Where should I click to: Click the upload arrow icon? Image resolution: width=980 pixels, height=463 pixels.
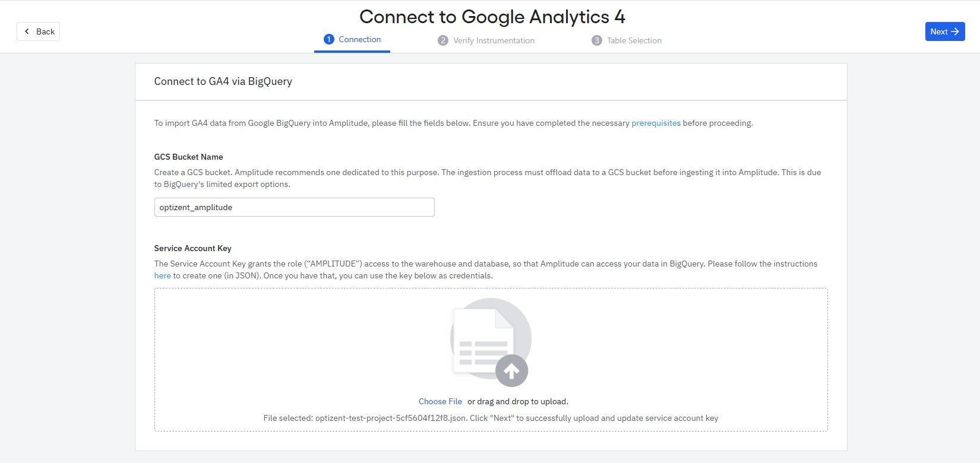click(x=510, y=370)
